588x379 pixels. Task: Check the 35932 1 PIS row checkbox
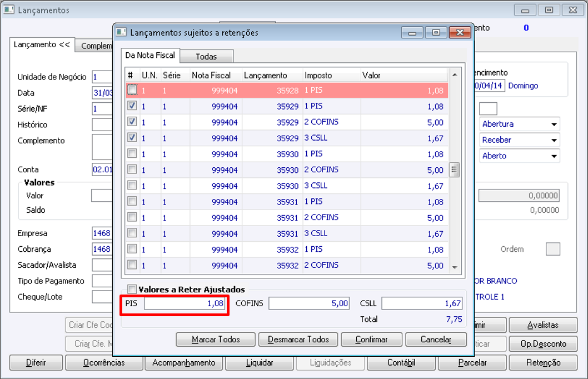(132, 249)
